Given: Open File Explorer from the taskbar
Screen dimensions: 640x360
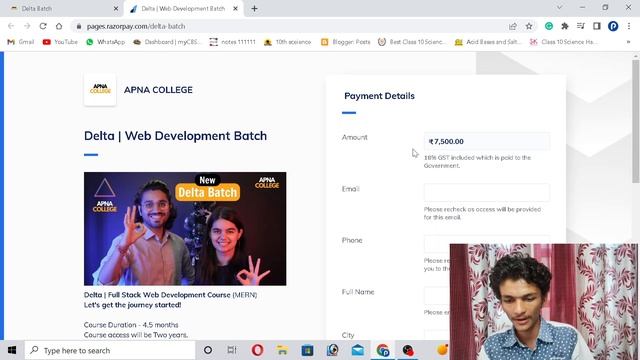Looking at the screenshot, I should 282,350.
